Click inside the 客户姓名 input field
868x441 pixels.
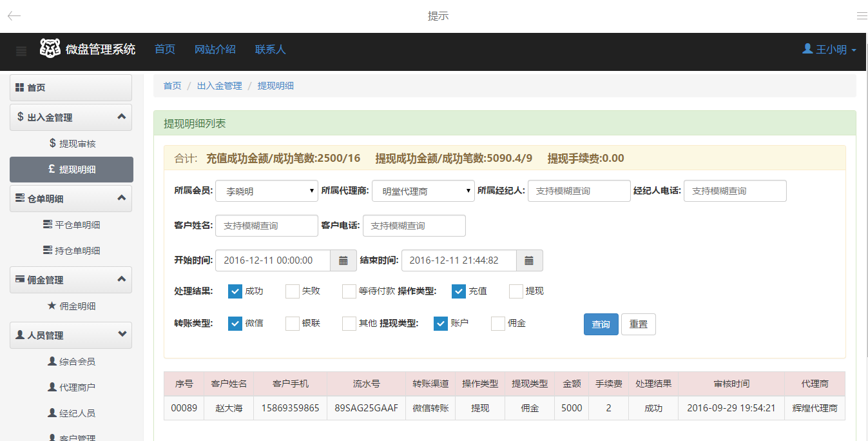266,226
